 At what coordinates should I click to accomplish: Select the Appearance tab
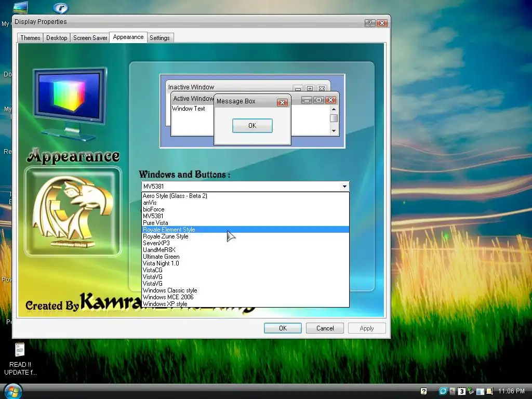128,37
